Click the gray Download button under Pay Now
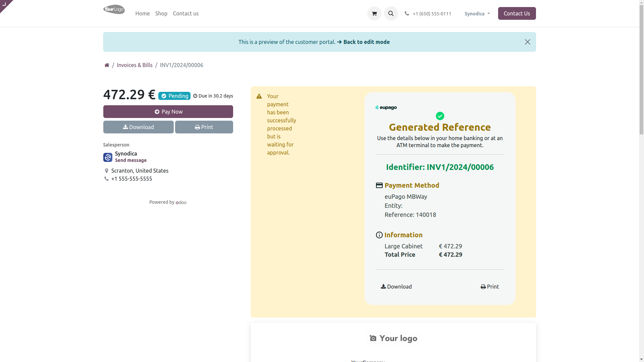 [138, 127]
